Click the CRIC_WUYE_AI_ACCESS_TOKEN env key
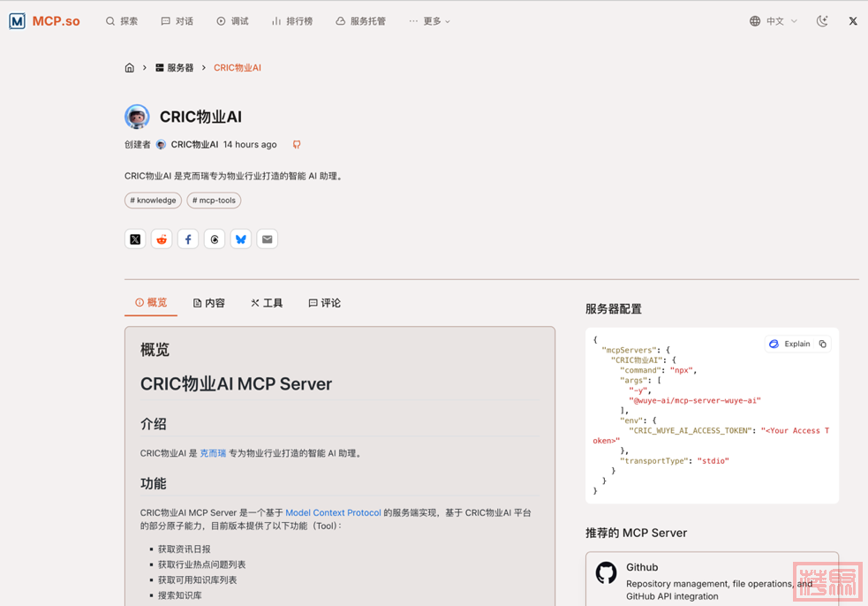The height and width of the screenshot is (606, 868). tap(691, 430)
